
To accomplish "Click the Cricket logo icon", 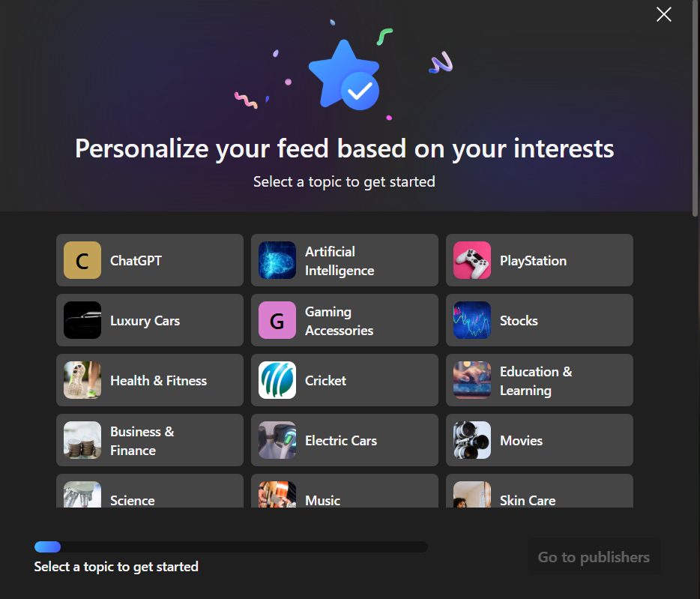I will (277, 380).
